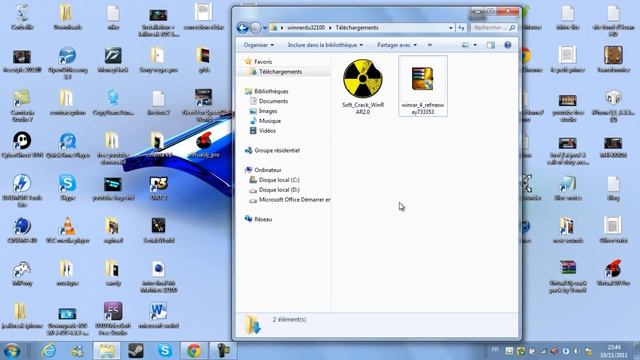Open the view options dropdown arrow
This screenshot has height=360, width=640.
pyautogui.click(x=475, y=45)
